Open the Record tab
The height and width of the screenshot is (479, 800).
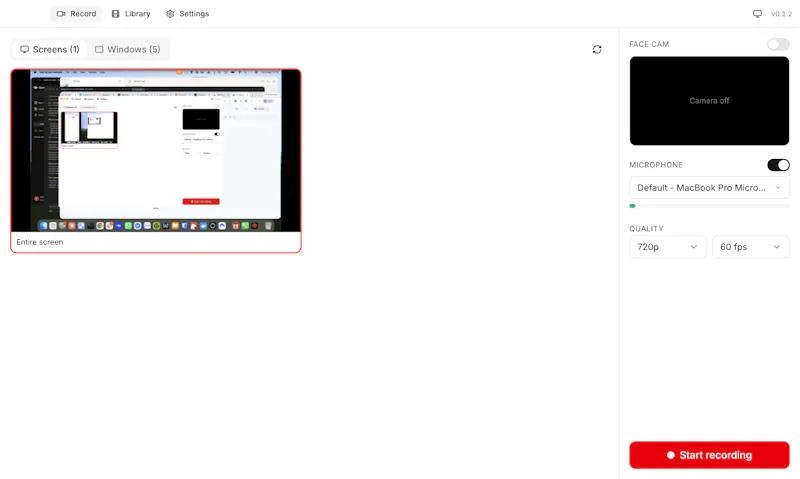76,14
